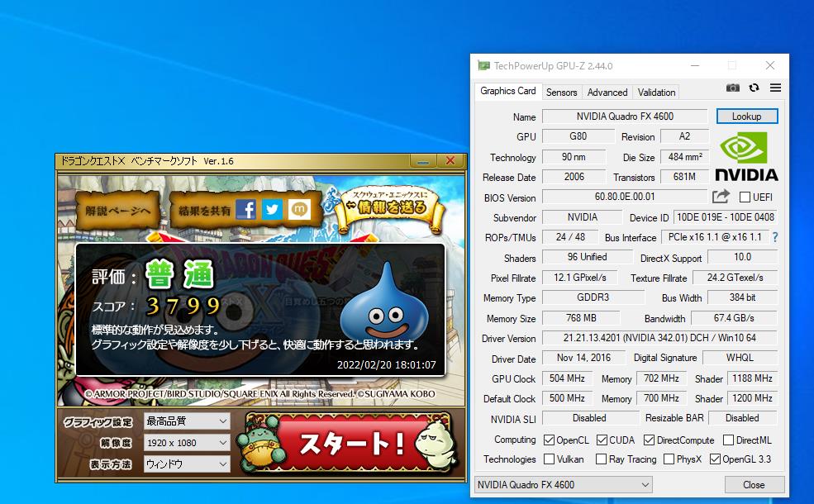Switch to the Validation tab
Viewport: 814px width, 504px height.
(656, 93)
